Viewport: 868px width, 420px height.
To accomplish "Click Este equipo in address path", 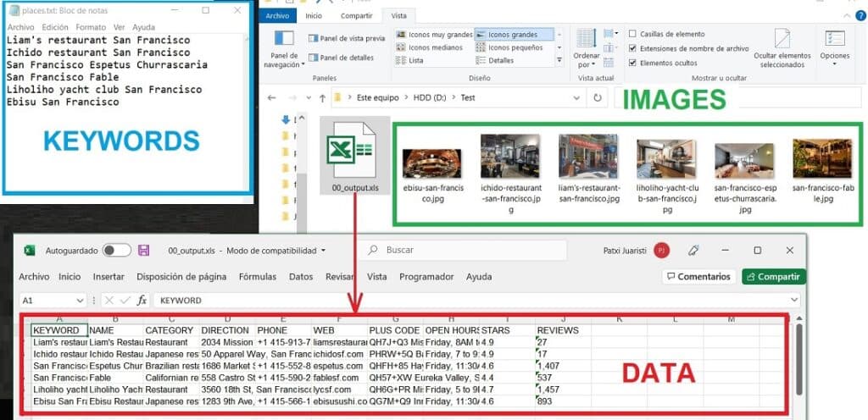I will pos(377,98).
